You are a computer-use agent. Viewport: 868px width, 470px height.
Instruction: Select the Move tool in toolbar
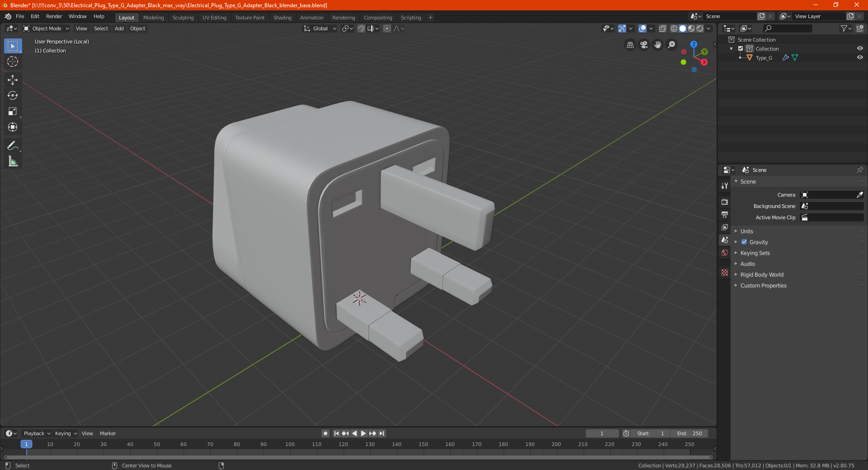pyautogui.click(x=13, y=80)
